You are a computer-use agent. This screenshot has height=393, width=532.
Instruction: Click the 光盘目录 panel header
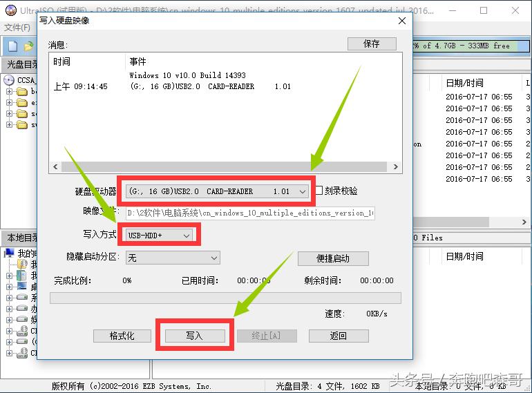coord(20,64)
